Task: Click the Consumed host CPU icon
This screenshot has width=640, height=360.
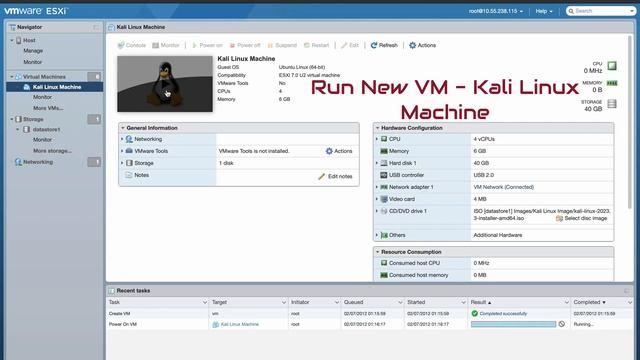Action: [384, 263]
